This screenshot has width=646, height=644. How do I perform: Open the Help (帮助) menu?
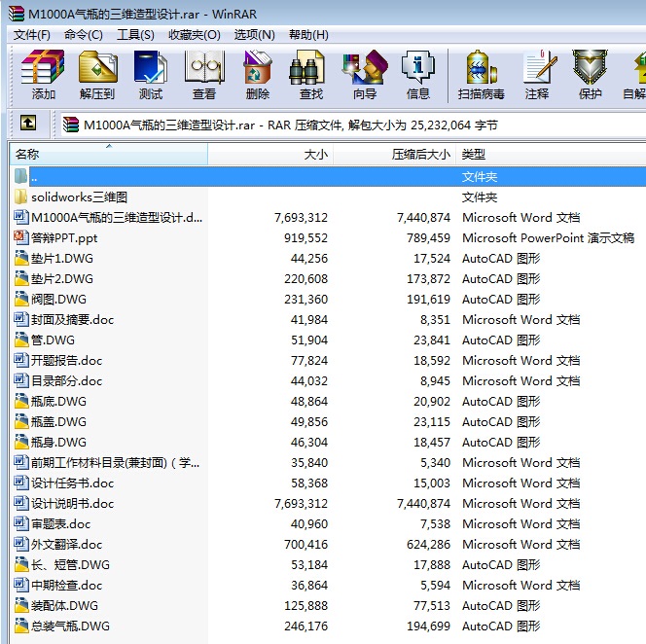click(x=308, y=35)
